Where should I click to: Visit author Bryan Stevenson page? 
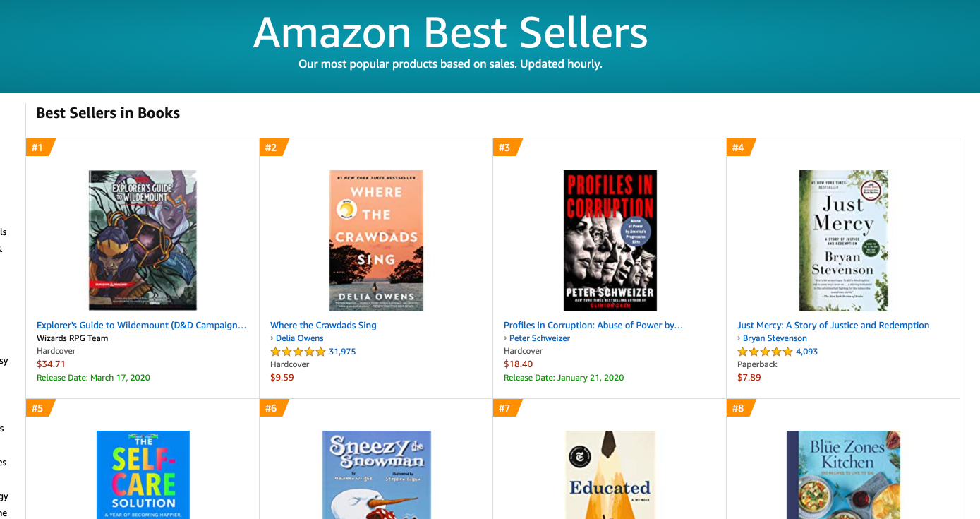coord(775,338)
